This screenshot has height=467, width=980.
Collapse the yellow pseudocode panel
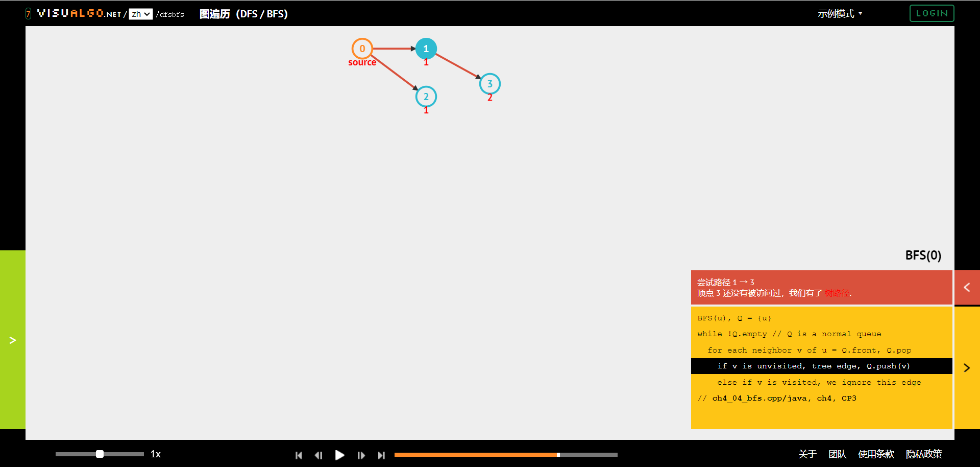966,368
